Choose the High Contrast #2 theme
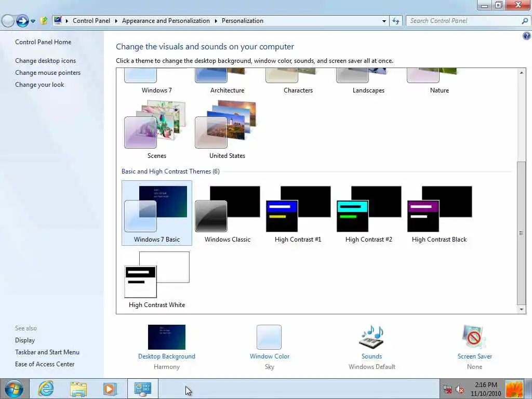The image size is (532, 399). (x=368, y=213)
